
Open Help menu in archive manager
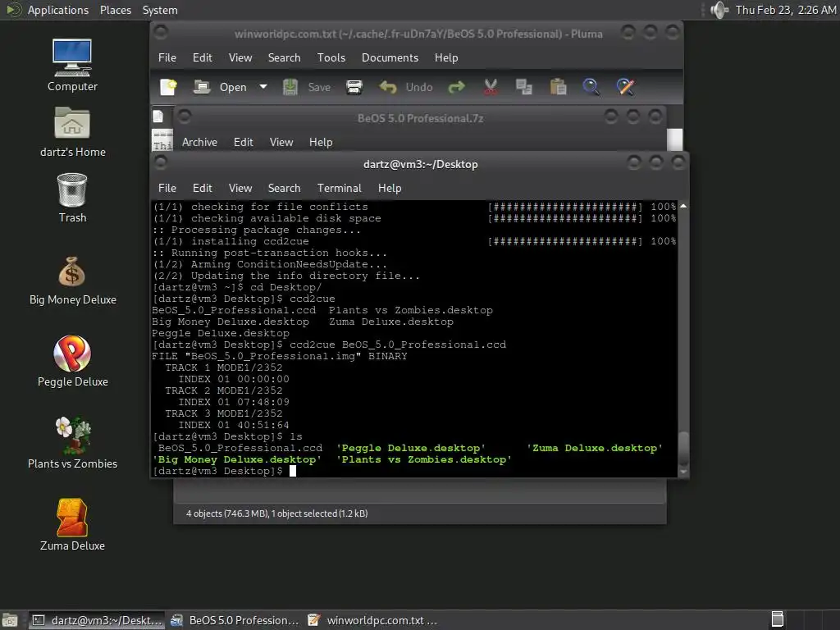[321, 142]
